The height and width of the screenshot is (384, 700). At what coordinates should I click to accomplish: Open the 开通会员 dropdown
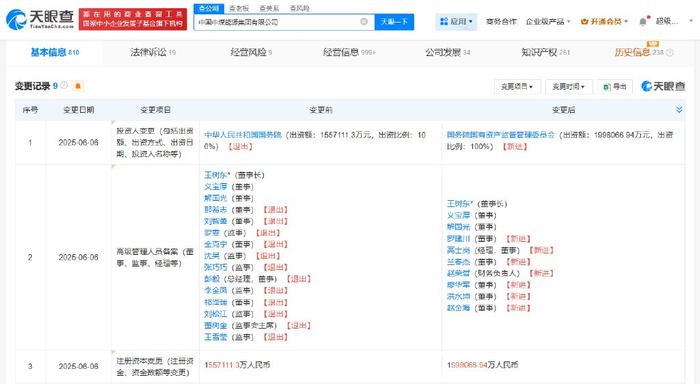(x=604, y=21)
